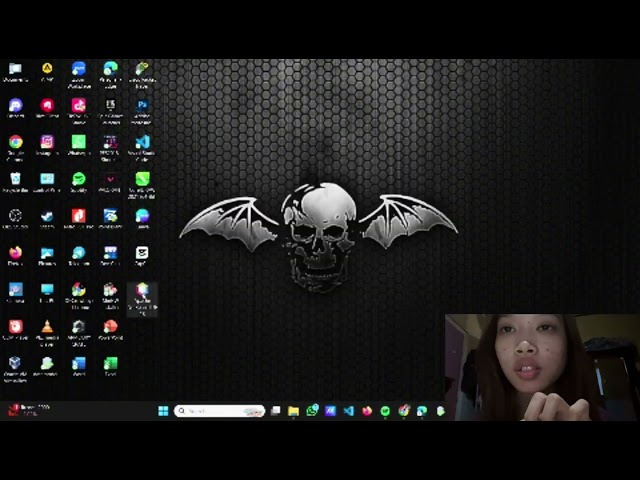640x480 pixels.
Task: Open Task View from the taskbar
Action: pyautogui.click(x=276, y=411)
